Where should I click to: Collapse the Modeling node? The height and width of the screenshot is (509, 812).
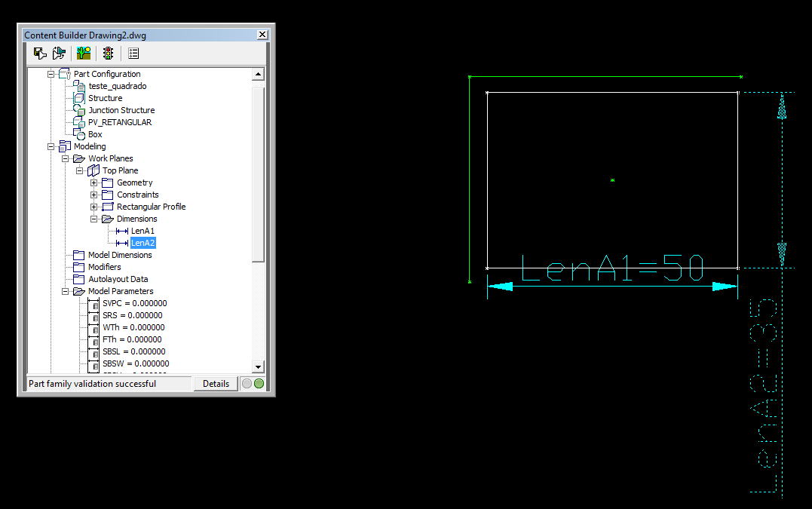51,146
